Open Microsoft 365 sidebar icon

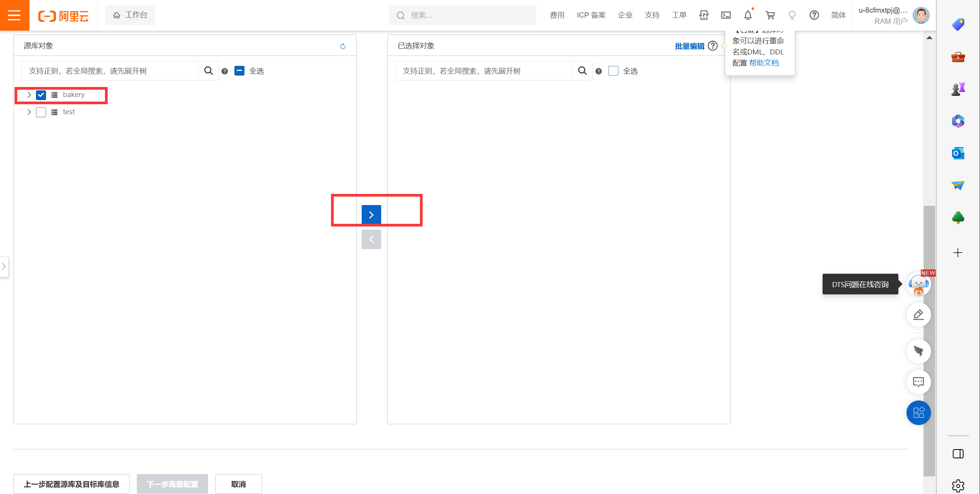click(958, 121)
